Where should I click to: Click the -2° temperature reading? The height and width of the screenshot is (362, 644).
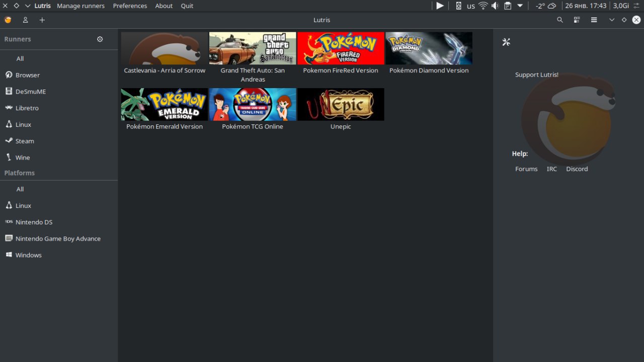coord(540,6)
